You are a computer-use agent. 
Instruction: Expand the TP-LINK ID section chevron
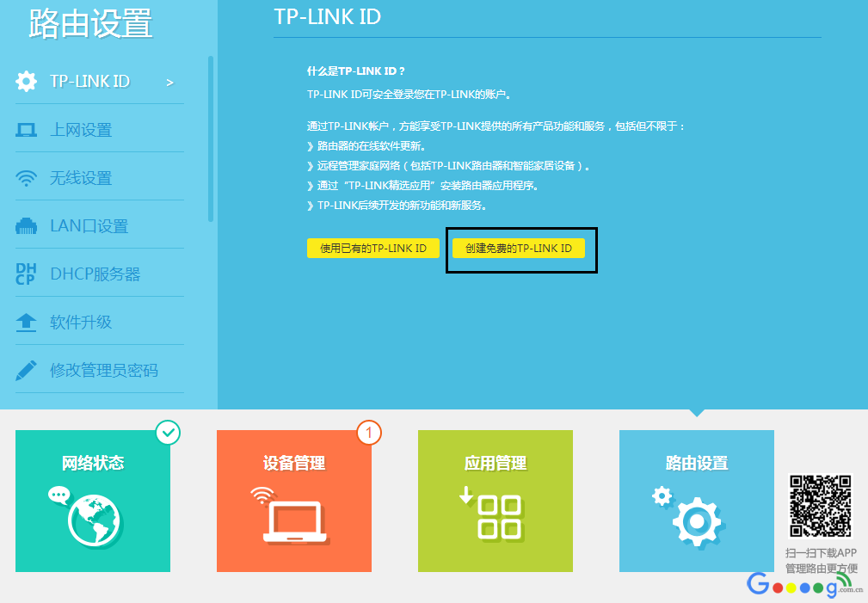pos(170,82)
